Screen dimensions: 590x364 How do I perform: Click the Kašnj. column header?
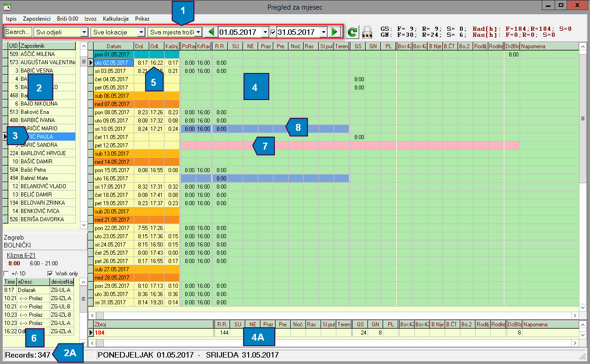coord(172,46)
